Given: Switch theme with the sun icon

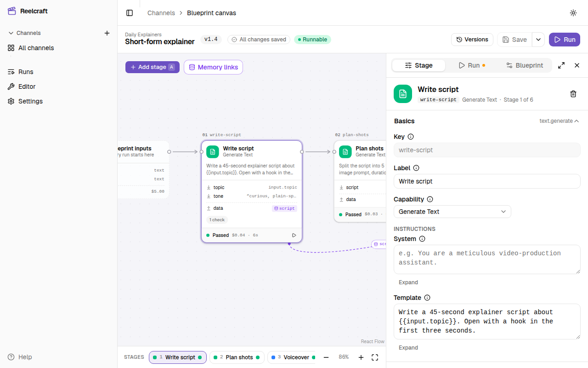Looking at the screenshot, I should pyautogui.click(x=573, y=13).
